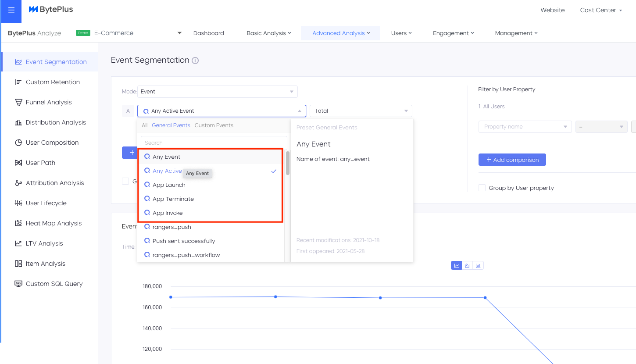Click the User Lifecycle icon
The width and height of the screenshot is (636, 364).
[18, 203]
